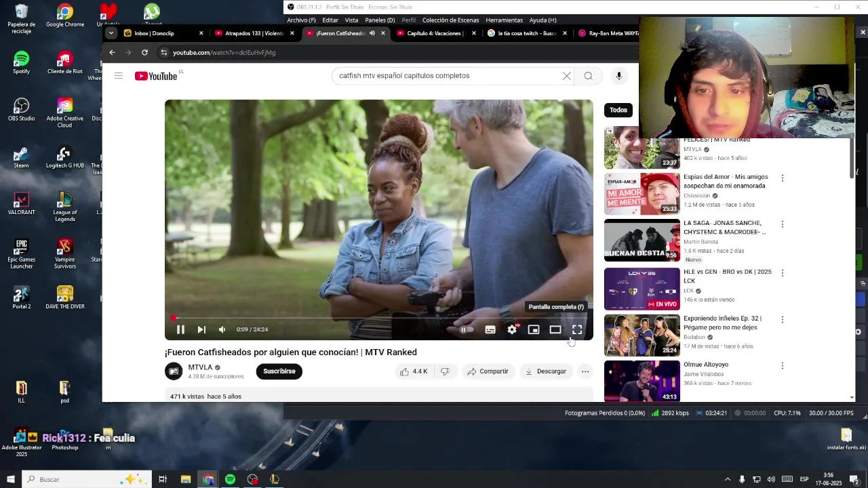
Task: Like the video with 4.4 K likes
Action: tap(414, 371)
